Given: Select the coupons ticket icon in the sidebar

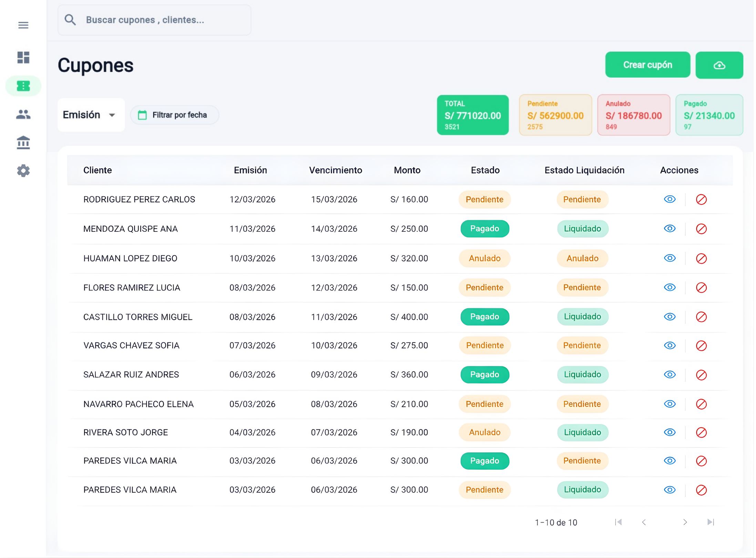Looking at the screenshot, I should 23,86.
